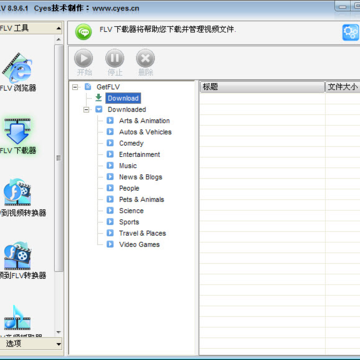360x360 pixels.
Task: Collapse the GetFLV root tree node
Action: 75,87
